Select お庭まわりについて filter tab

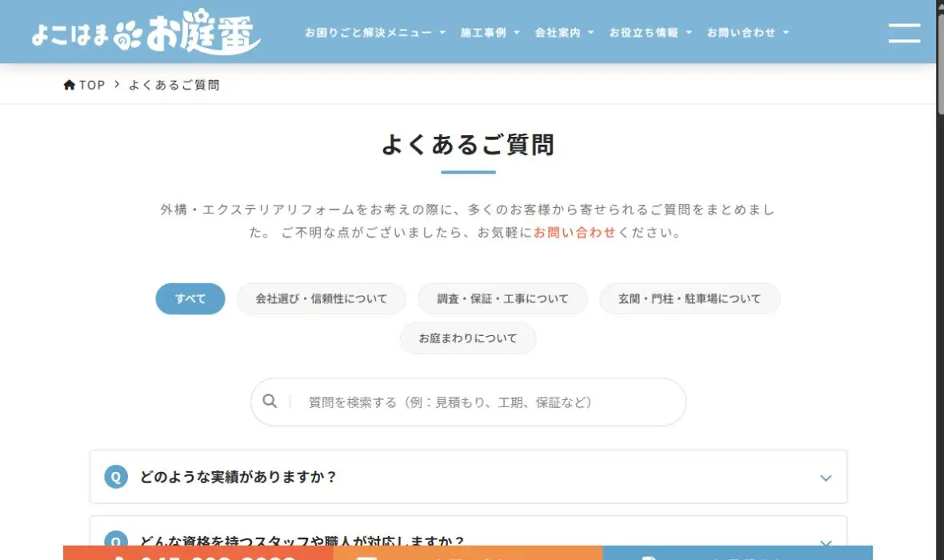468,338
